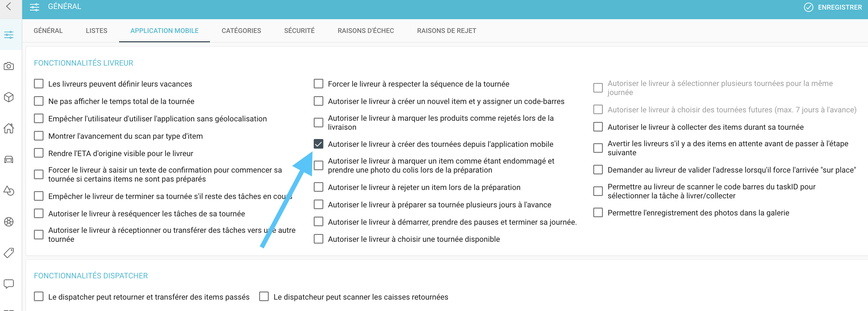Enable 'Le dispatcheur peut scanner les caisses retournées'
The image size is (868, 311).
(x=264, y=297)
